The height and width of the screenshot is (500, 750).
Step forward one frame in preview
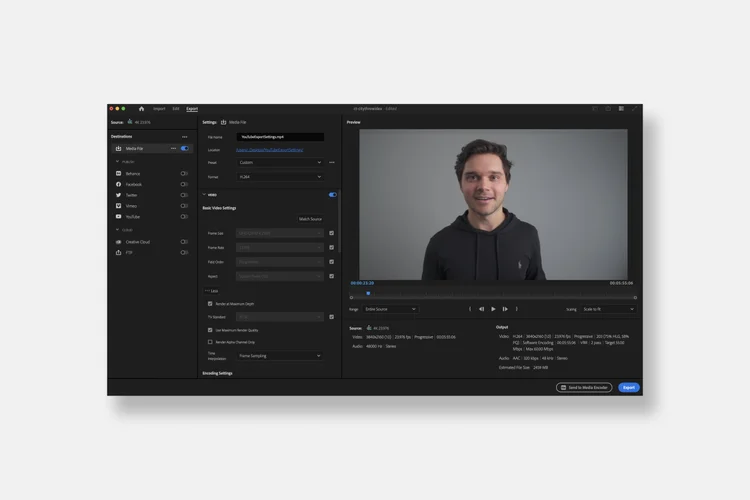505,309
